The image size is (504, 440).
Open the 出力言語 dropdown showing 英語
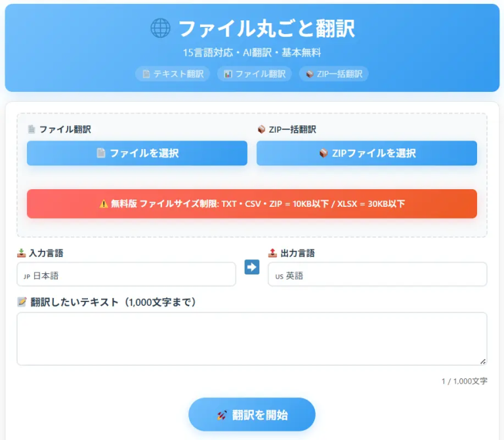pyautogui.click(x=377, y=275)
